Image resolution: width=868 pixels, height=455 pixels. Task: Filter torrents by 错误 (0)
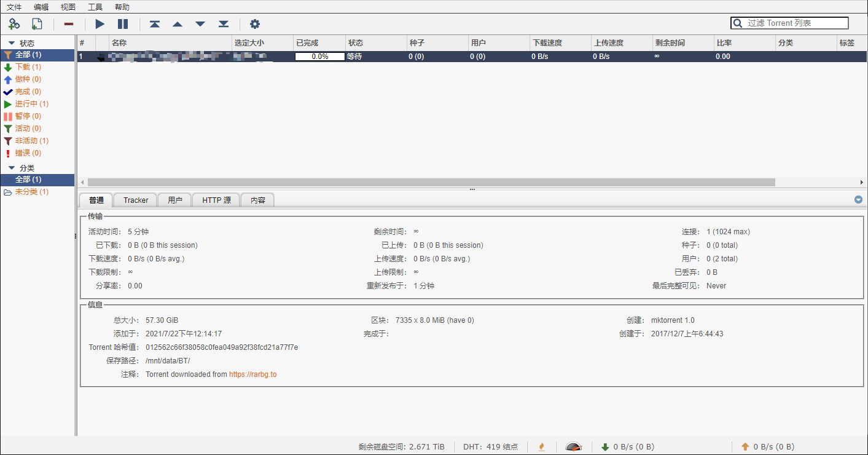pyautogui.click(x=37, y=153)
